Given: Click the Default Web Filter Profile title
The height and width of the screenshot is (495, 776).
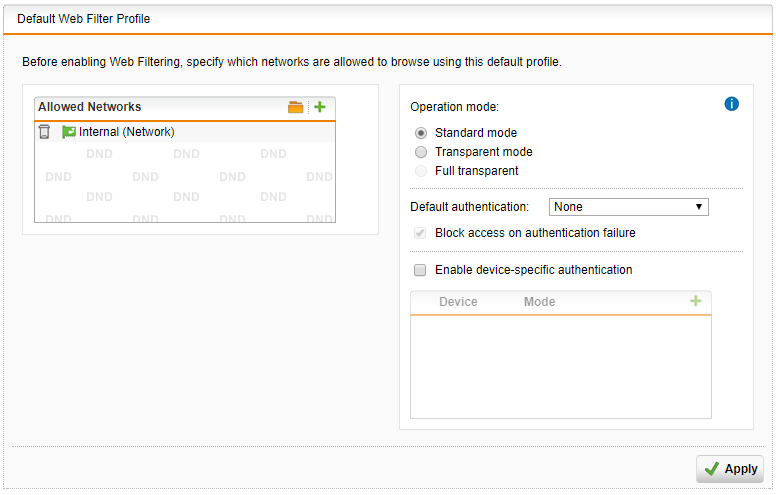Looking at the screenshot, I should [83, 19].
